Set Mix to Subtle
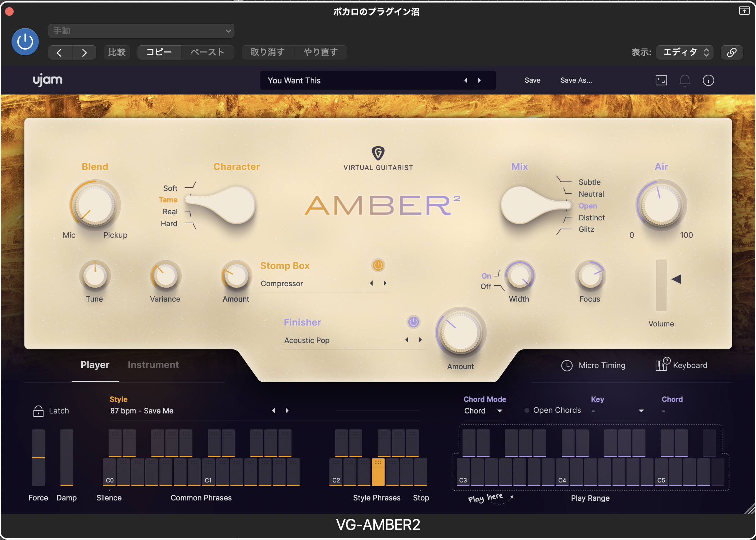The width and height of the screenshot is (756, 540). pyautogui.click(x=589, y=182)
